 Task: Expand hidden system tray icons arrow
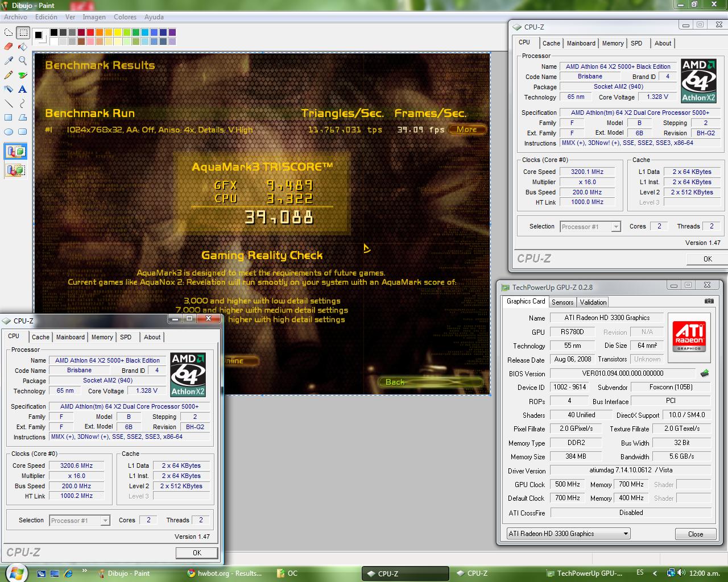tap(655, 573)
